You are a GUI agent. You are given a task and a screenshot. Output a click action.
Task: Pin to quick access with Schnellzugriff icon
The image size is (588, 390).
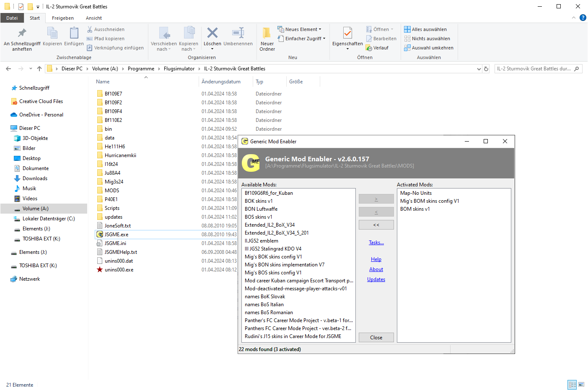[22, 34]
